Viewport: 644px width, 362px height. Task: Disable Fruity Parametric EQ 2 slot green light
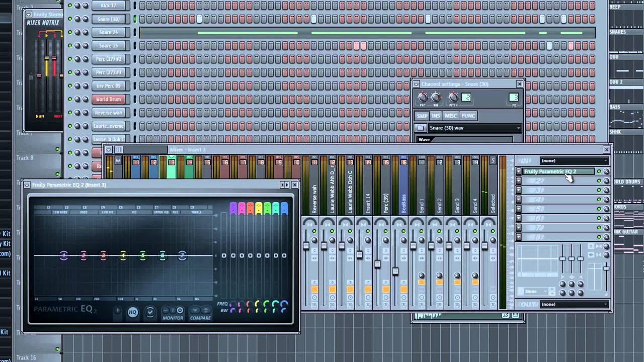tap(599, 171)
